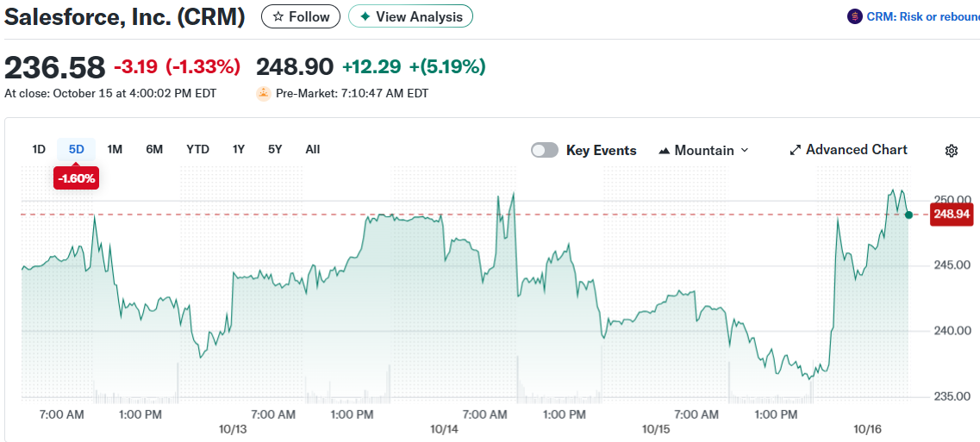Expand the Mountain chart type dropdown

745,150
